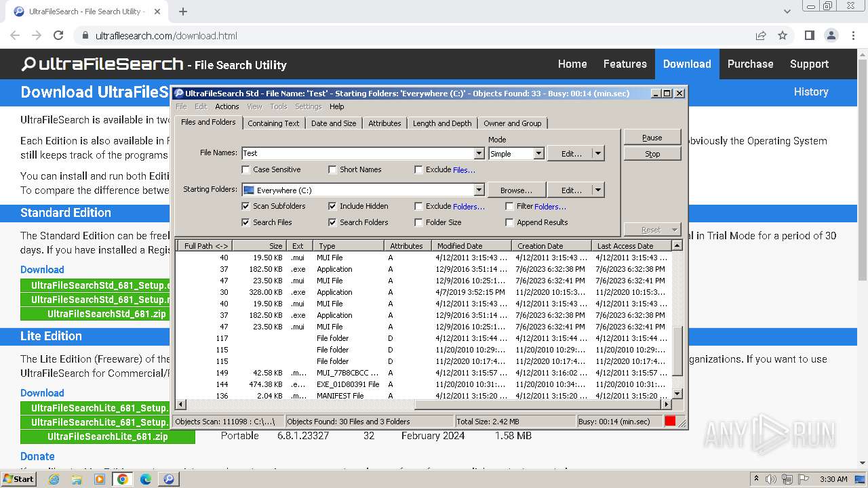
Task: Open the Chrome profile avatar icon
Action: [x=831, y=35]
